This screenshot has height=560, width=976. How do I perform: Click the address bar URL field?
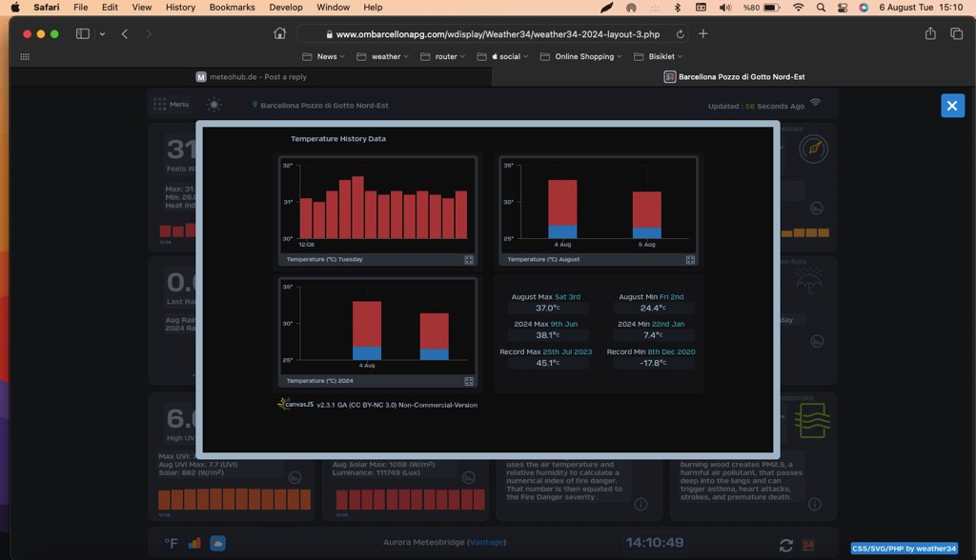pos(496,34)
